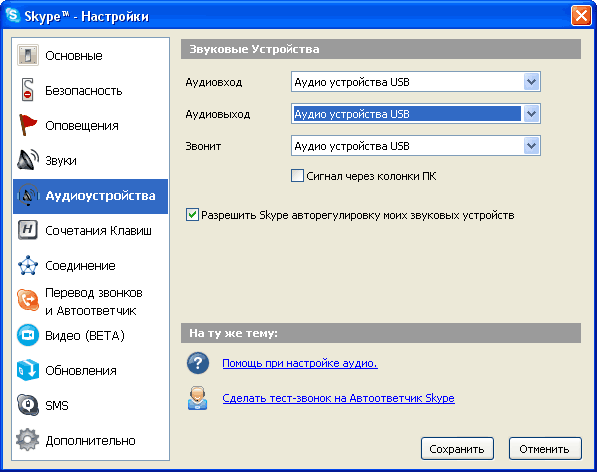Click the SMS icon
Screen dimensions: 597x472
coord(28,405)
